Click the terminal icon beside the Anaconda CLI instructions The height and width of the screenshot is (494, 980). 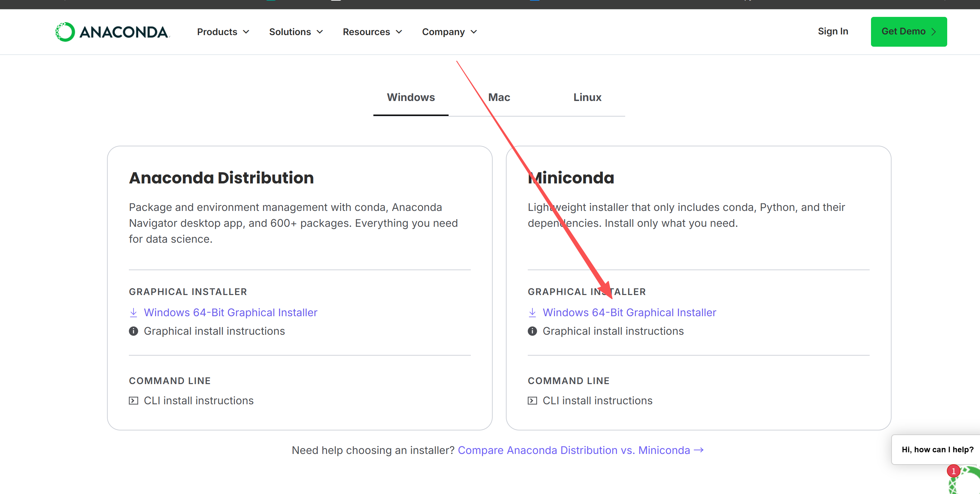point(133,401)
